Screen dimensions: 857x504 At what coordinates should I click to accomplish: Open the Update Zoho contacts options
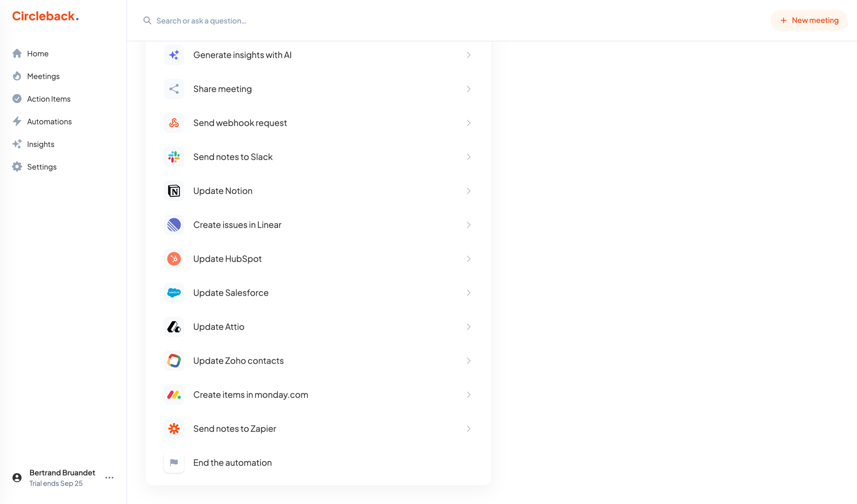tap(468, 360)
